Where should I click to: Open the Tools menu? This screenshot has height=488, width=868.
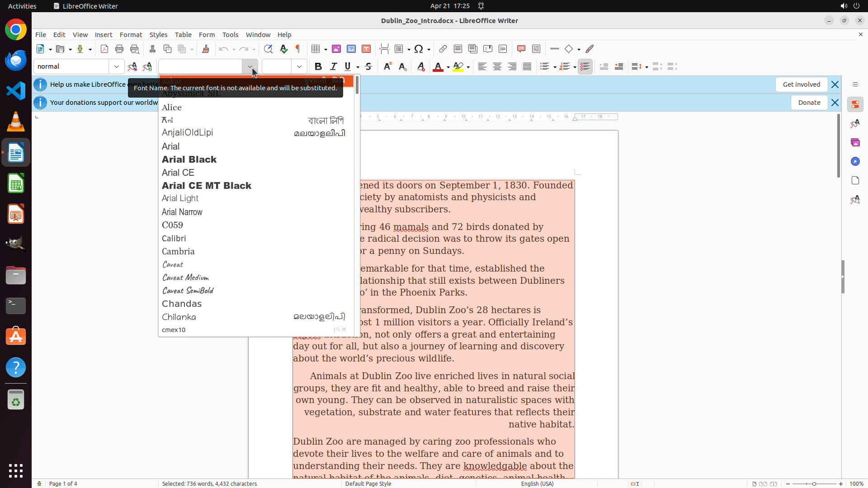[230, 35]
